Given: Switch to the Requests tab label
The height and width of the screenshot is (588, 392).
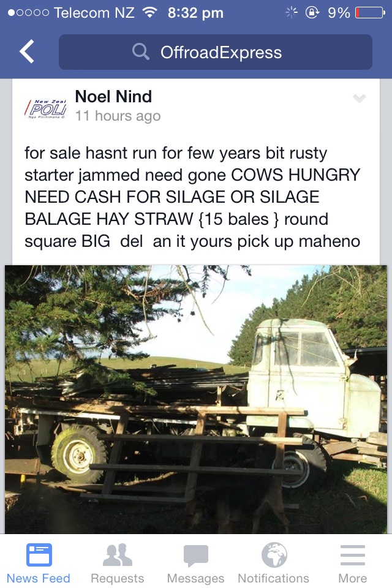Looking at the screenshot, I should click(x=117, y=578).
